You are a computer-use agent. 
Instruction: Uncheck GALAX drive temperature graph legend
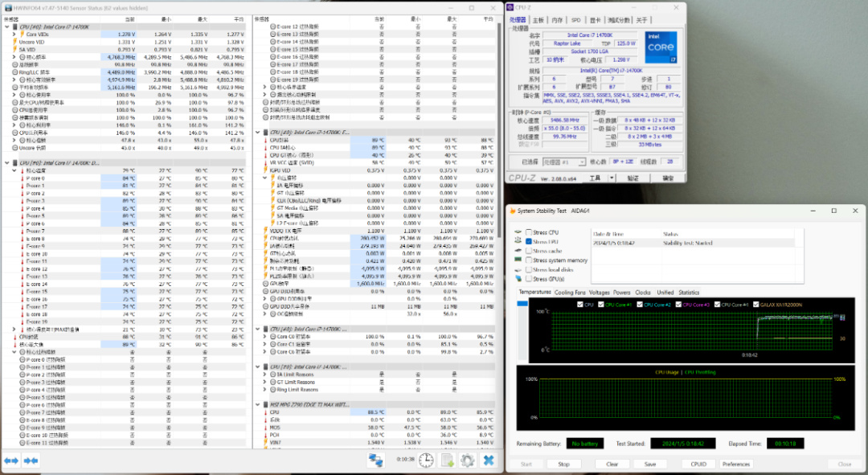[x=757, y=305]
